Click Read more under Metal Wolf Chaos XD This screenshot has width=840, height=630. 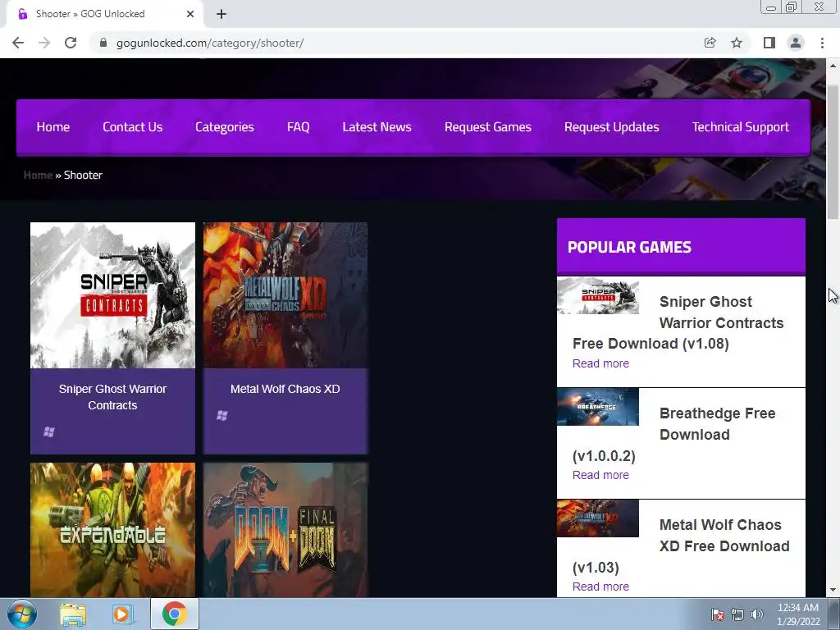coord(600,587)
